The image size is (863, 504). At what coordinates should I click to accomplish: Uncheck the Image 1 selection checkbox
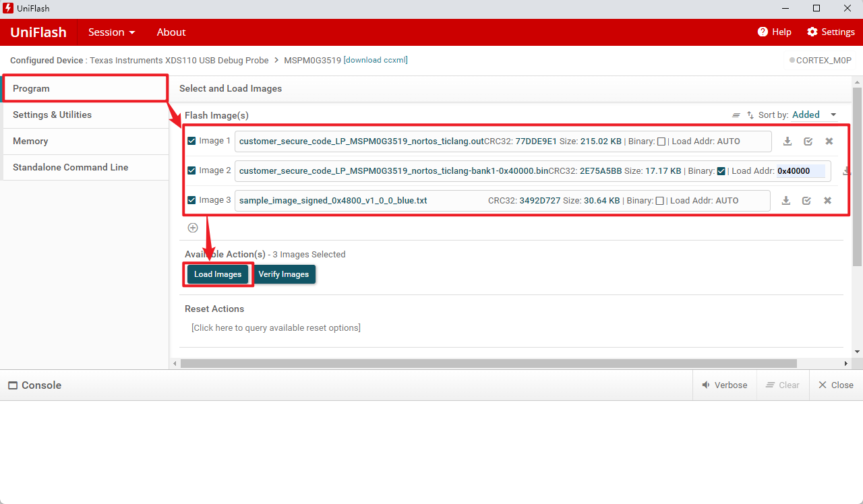(x=192, y=141)
